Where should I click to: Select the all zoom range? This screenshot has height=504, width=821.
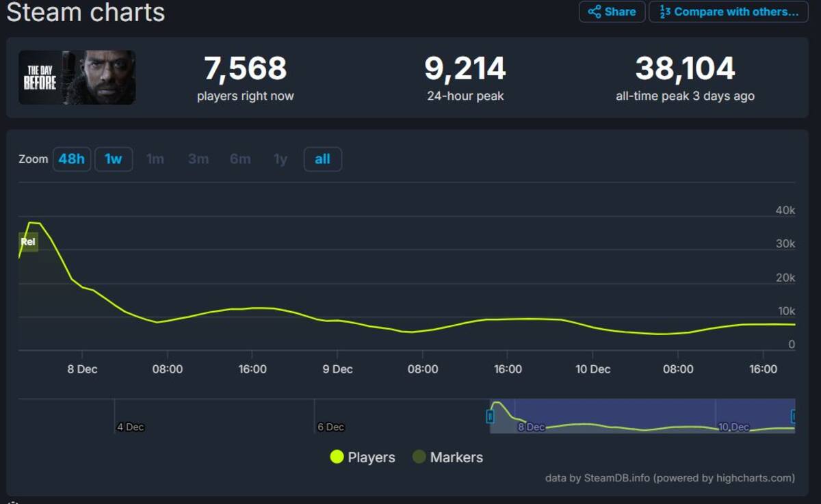[x=322, y=159]
